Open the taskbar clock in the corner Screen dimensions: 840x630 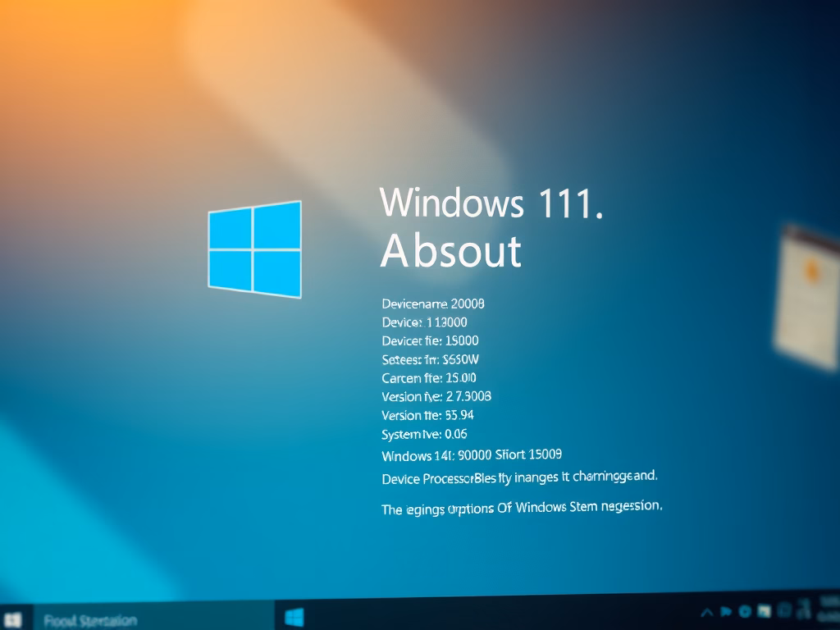(x=829, y=608)
